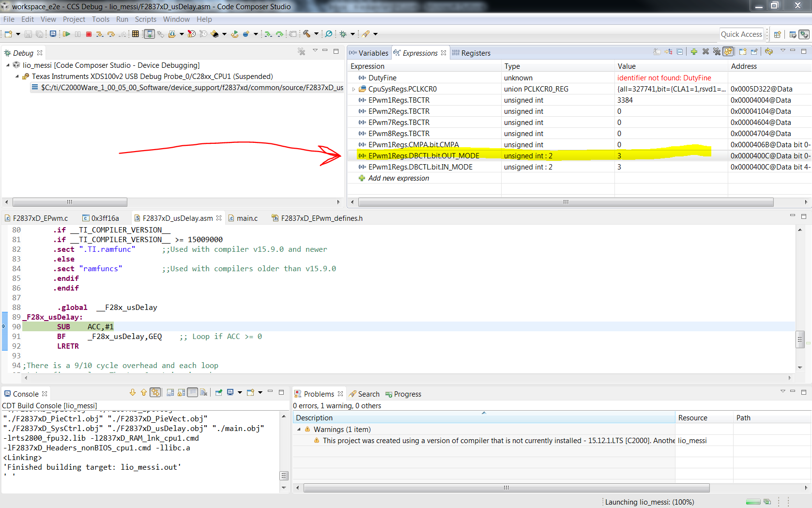This screenshot has height=508, width=812.
Task: Click the CPU Reset icon
Action: point(215,34)
